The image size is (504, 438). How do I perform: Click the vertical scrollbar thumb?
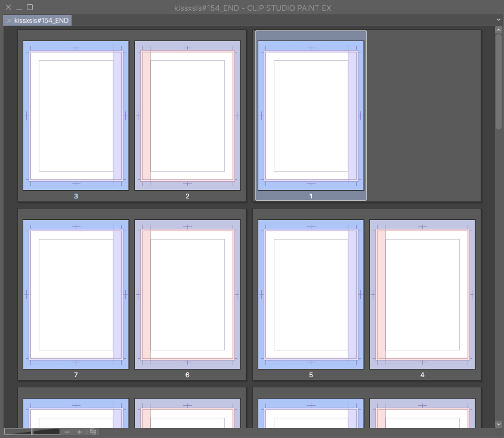click(x=499, y=82)
